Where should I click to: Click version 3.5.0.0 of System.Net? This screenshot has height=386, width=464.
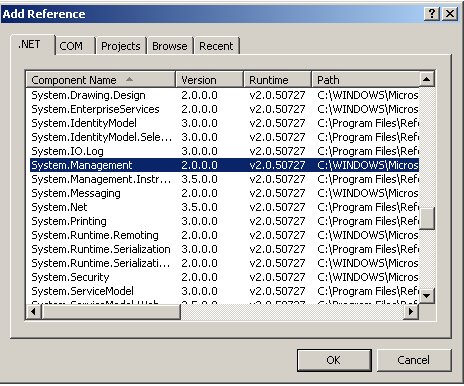coord(199,207)
